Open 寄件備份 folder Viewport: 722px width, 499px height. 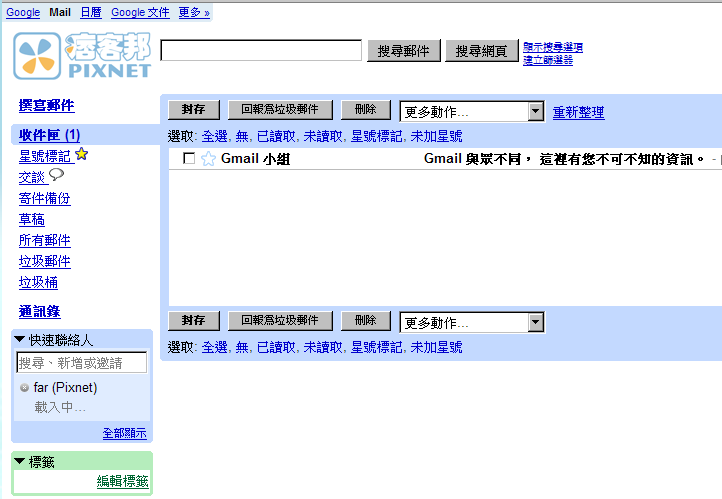(44, 198)
